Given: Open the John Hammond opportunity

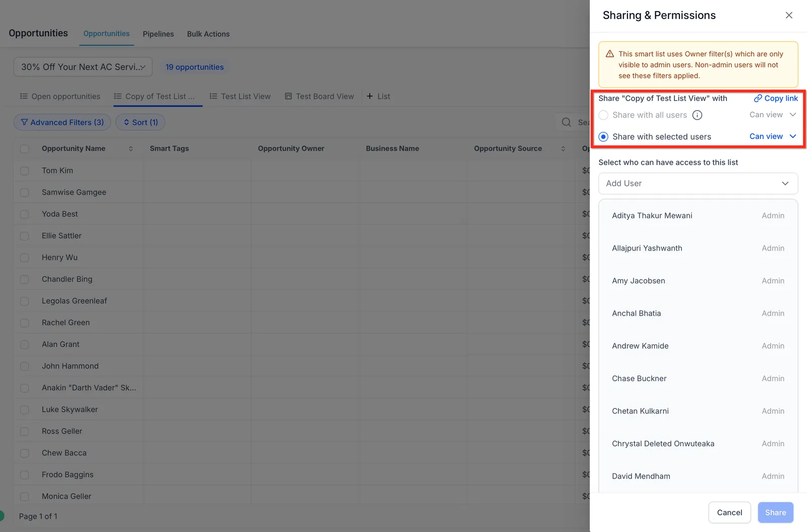Looking at the screenshot, I should [x=70, y=366].
